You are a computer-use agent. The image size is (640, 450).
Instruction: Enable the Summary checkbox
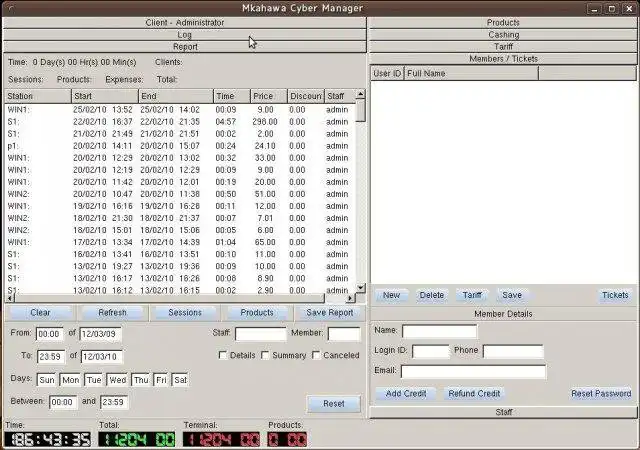tap(265, 355)
